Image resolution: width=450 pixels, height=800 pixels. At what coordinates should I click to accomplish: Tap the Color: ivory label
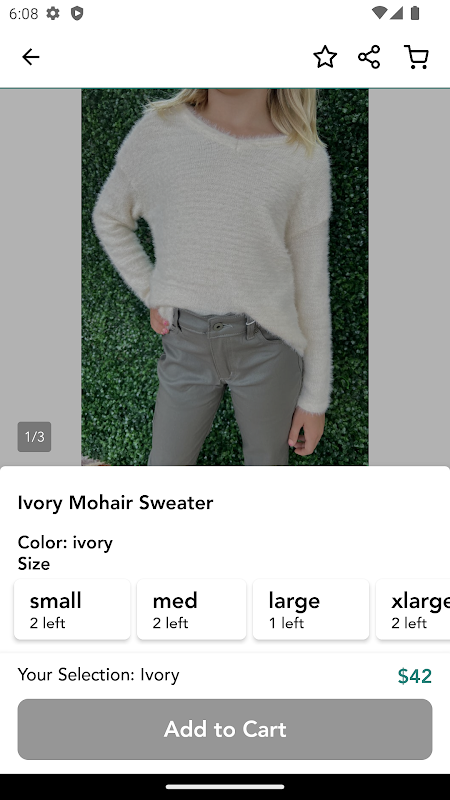pyautogui.click(x=65, y=542)
